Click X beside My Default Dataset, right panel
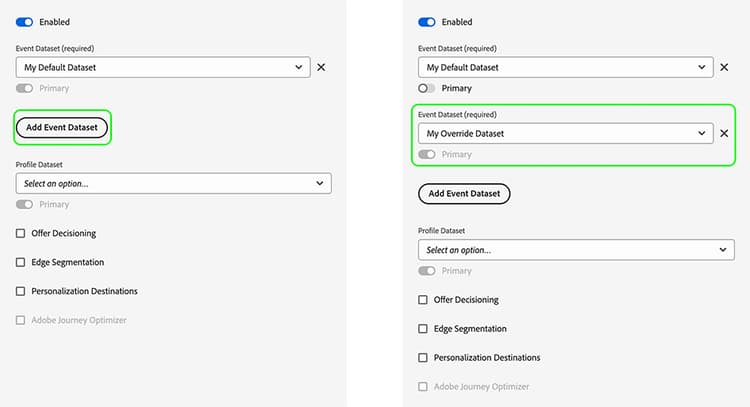This screenshot has height=407, width=750. coord(724,67)
